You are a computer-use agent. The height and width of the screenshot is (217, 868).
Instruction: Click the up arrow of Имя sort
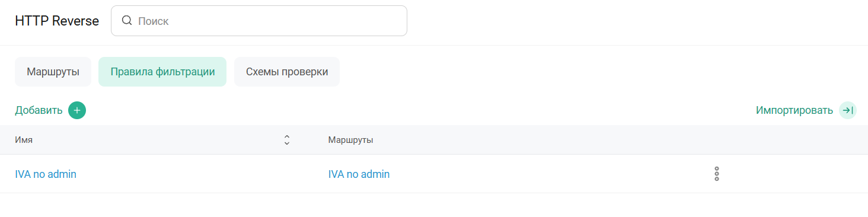[287, 137]
